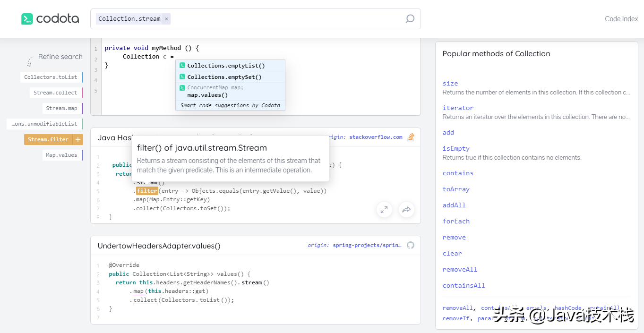Toggle the Collectors.toList refine filter

pyautogui.click(x=51, y=77)
